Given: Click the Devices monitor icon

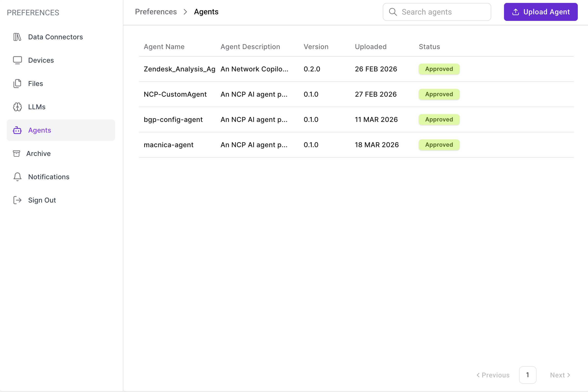Looking at the screenshot, I should [17, 60].
